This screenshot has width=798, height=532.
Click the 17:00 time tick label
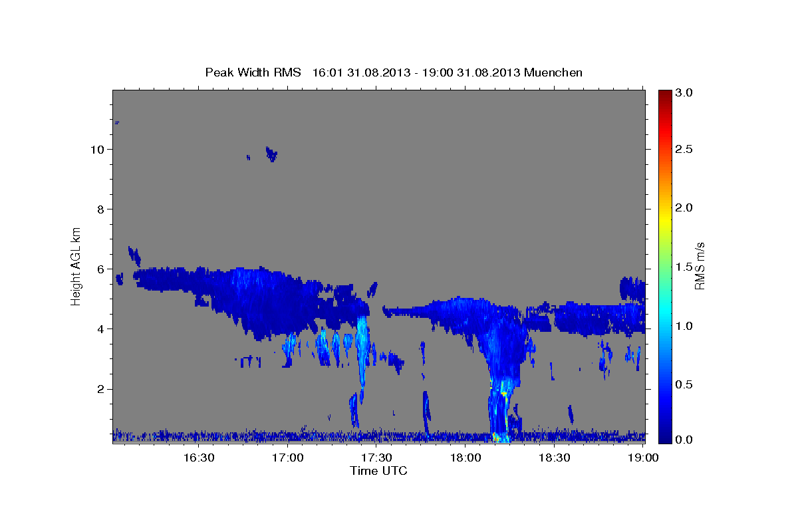point(288,458)
